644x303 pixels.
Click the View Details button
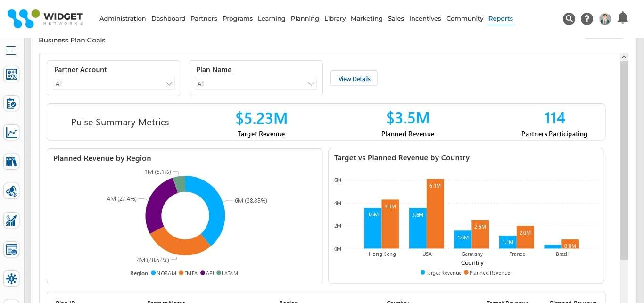point(354,78)
